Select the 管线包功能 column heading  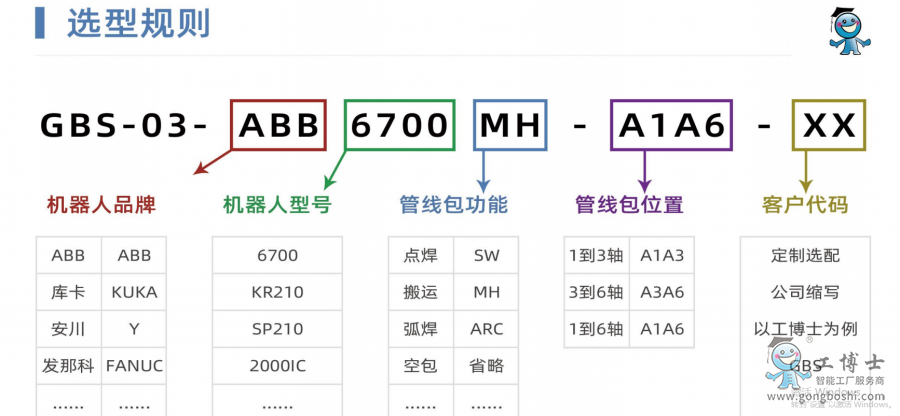[453, 204]
